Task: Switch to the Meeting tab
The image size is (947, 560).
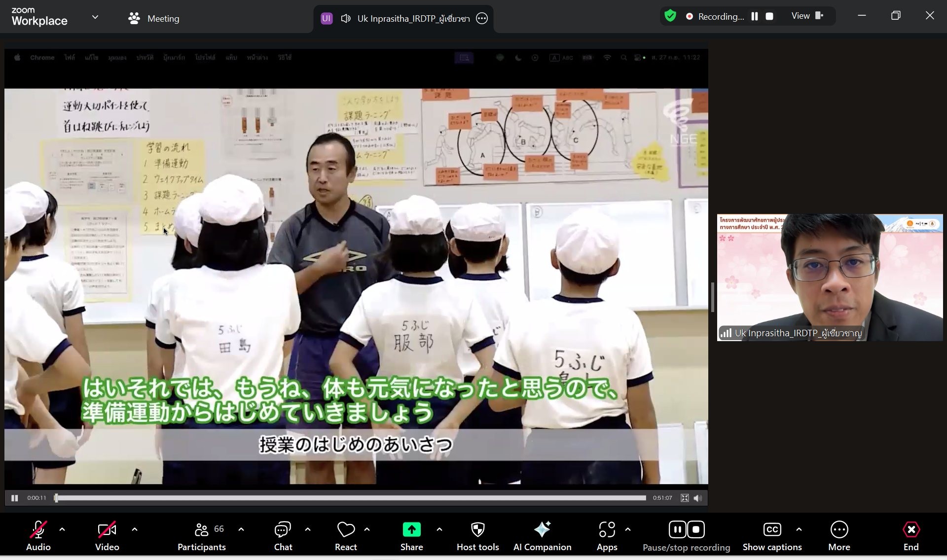Action: pos(153,19)
